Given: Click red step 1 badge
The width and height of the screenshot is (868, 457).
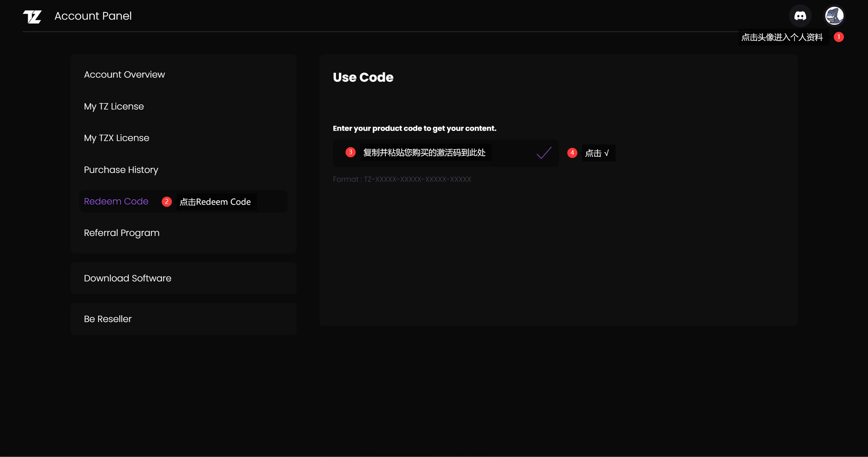Looking at the screenshot, I should 839,37.
